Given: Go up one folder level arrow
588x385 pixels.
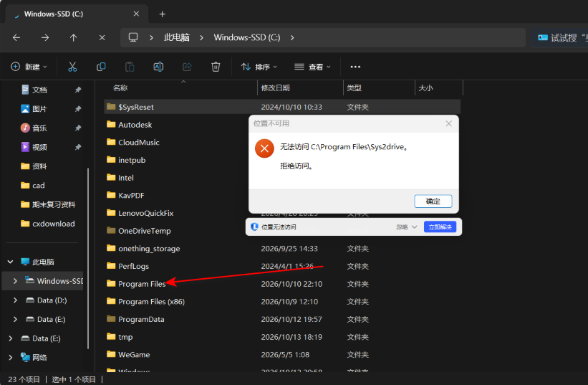Looking at the screenshot, I should [74, 37].
